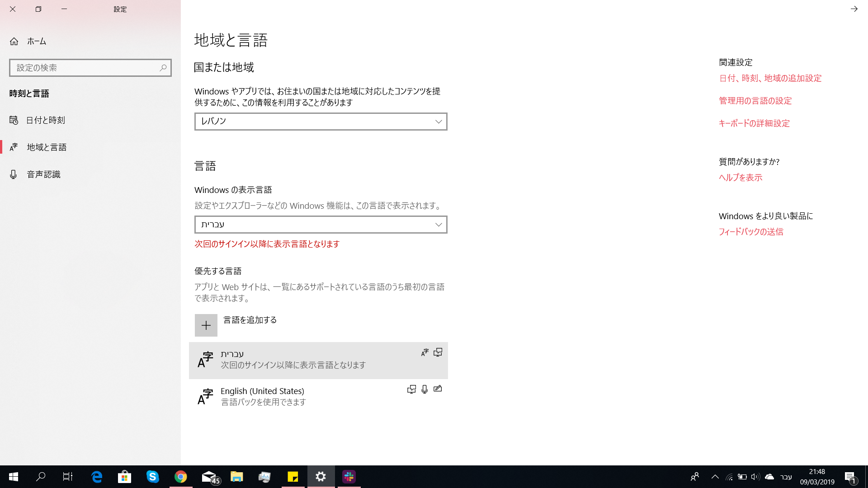This screenshot has width=868, height=488.
Task: Select 日付と時刻 in the sidebar
Action: (x=45, y=120)
